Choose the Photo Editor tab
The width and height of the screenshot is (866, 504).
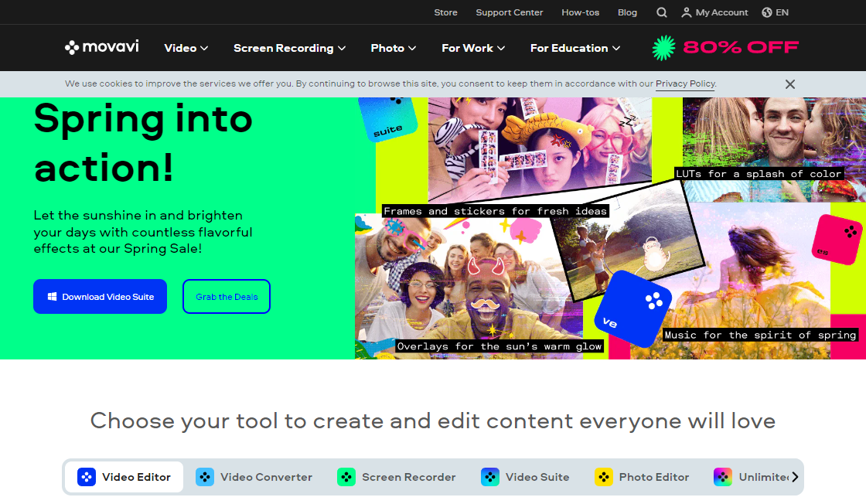coord(642,477)
